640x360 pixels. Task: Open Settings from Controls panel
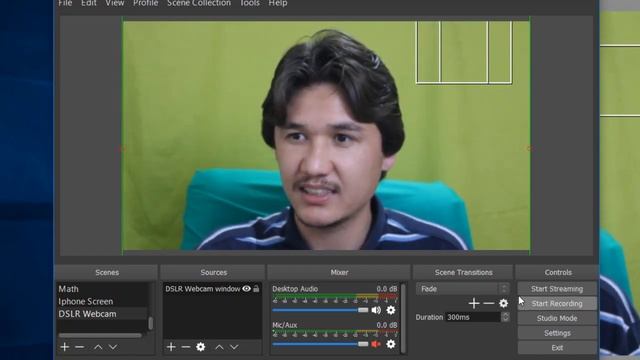click(557, 333)
